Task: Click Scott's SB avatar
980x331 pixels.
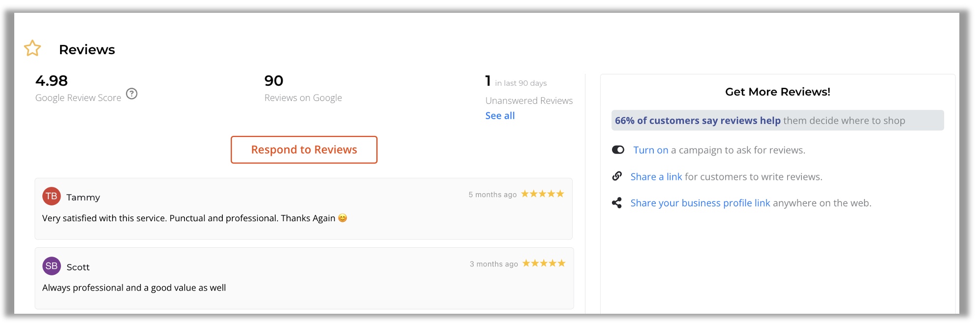Action: [52, 266]
